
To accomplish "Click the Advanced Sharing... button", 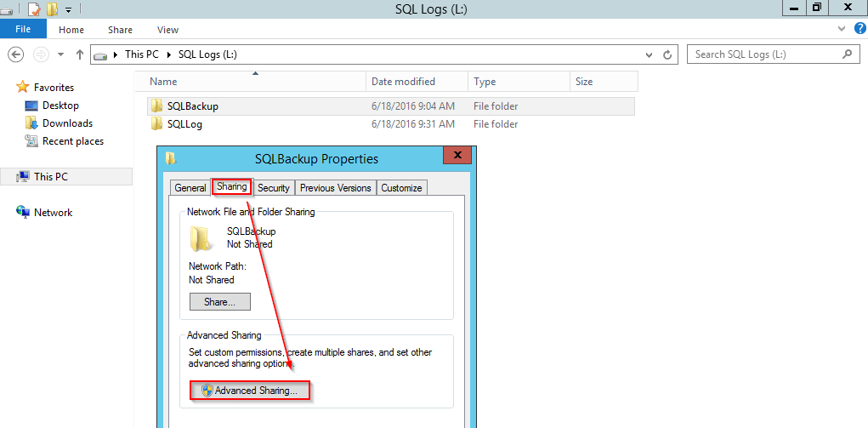I will 250,391.
